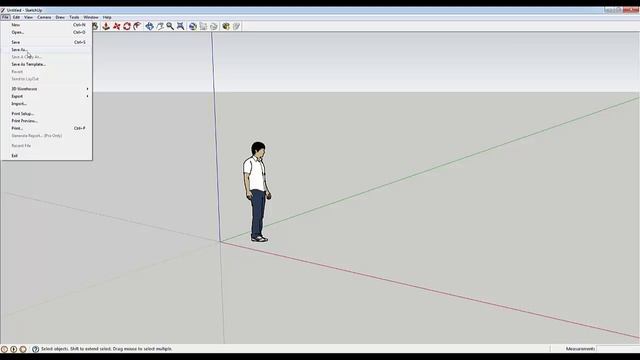Select the Follow Me/Offset tool icon
The height and width of the screenshot is (360, 640).
coord(138,27)
